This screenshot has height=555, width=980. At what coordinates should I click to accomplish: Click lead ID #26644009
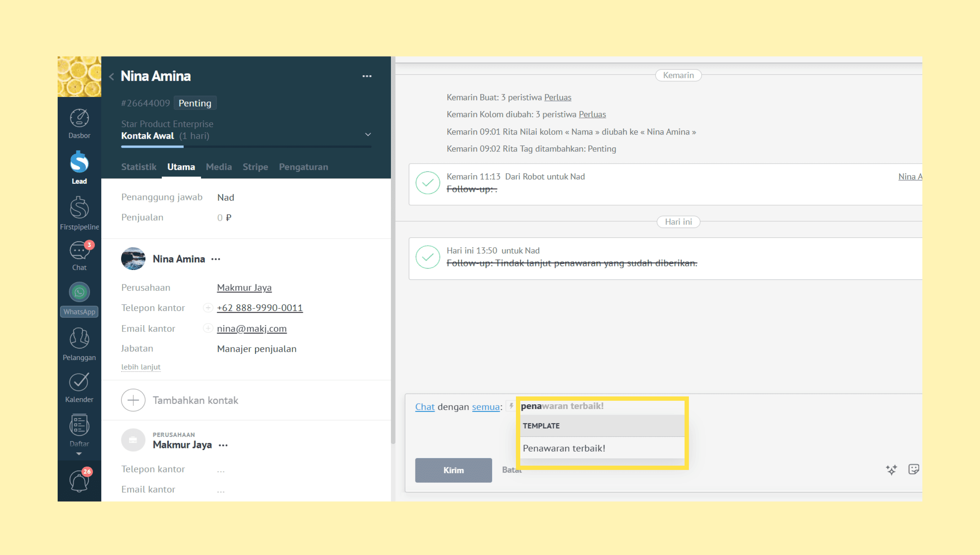(146, 103)
